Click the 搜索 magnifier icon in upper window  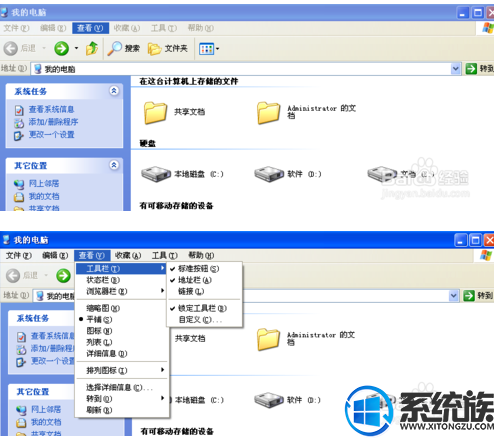pyautogui.click(x=115, y=49)
